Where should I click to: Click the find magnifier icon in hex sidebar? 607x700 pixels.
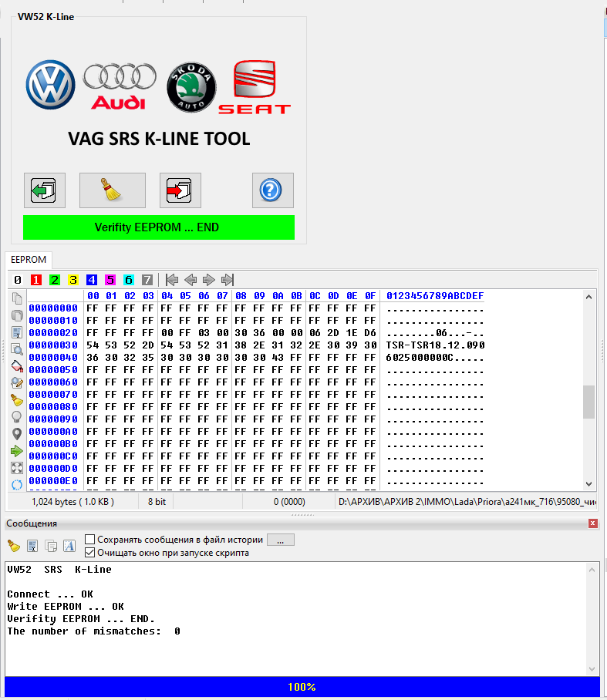click(x=17, y=349)
